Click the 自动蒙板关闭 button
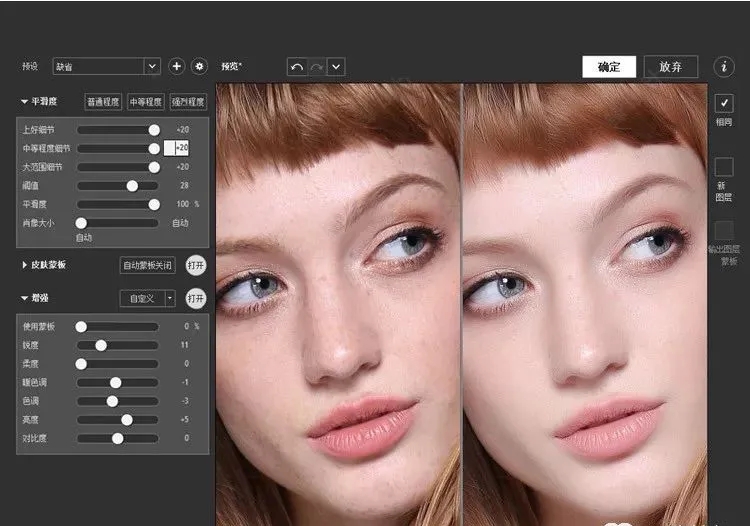750x526 pixels. [147, 265]
